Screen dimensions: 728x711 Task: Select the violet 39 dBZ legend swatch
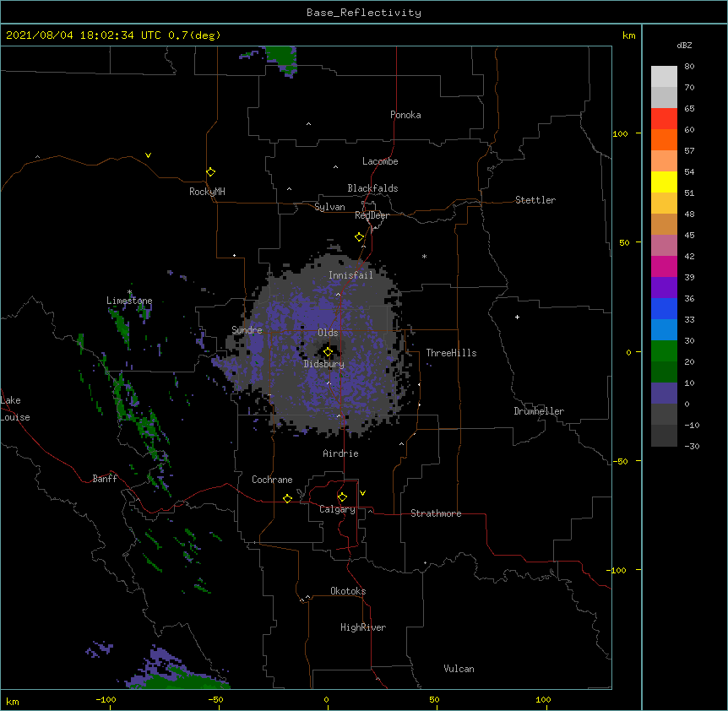pos(664,288)
